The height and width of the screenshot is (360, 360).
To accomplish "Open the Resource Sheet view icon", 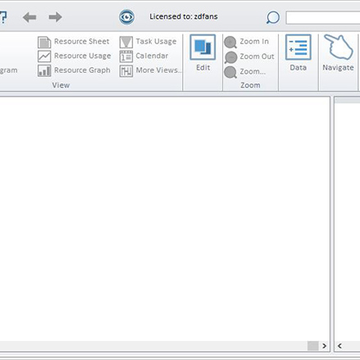I will (x=44, y=42).
